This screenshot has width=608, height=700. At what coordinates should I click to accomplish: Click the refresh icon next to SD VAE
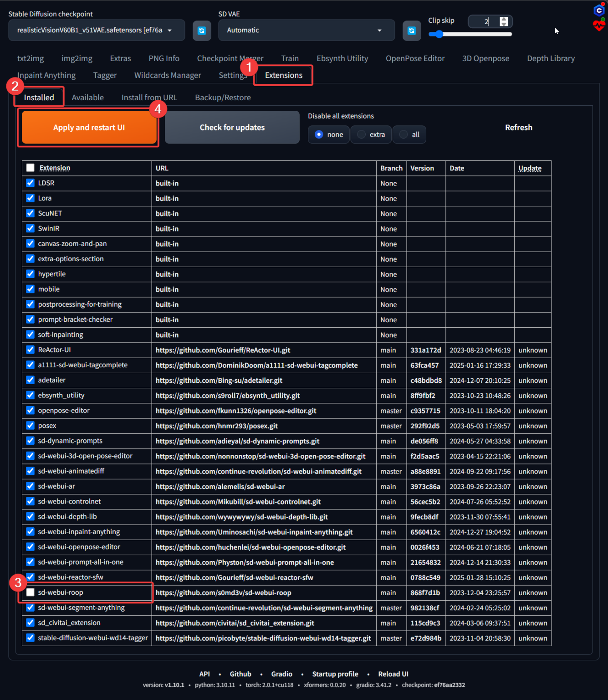(x=411, y=31)
